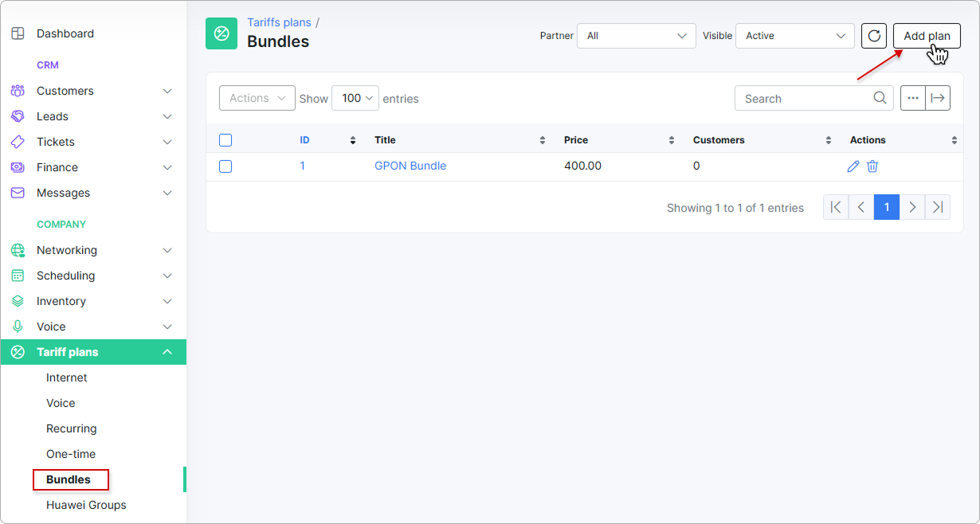Expand the Voice menu chevron
This screenshot has height=524, width=980.
point(167,327)
